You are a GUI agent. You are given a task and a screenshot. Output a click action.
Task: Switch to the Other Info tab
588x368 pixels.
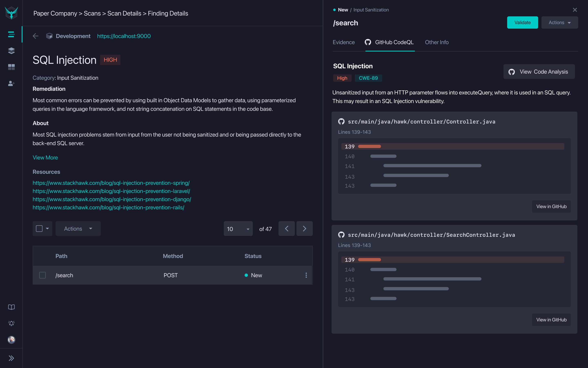(437, 42)
